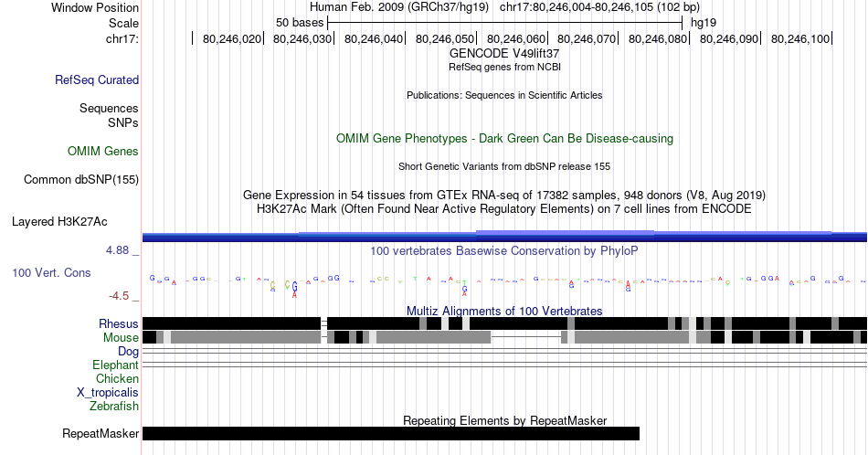The width and height of the screenshot is (868, 455).
Task: Click the GTEx Gene Expression title
Action: [x=504, y=195]
